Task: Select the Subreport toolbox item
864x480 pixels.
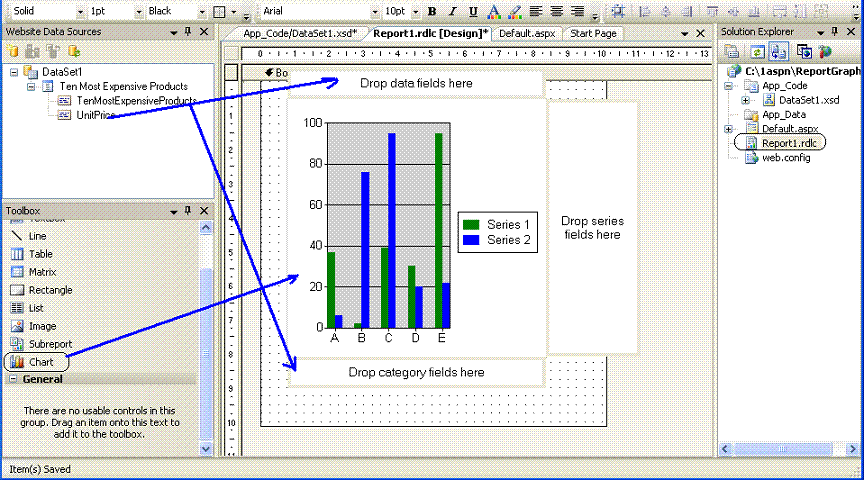Action: pos(50,344)
